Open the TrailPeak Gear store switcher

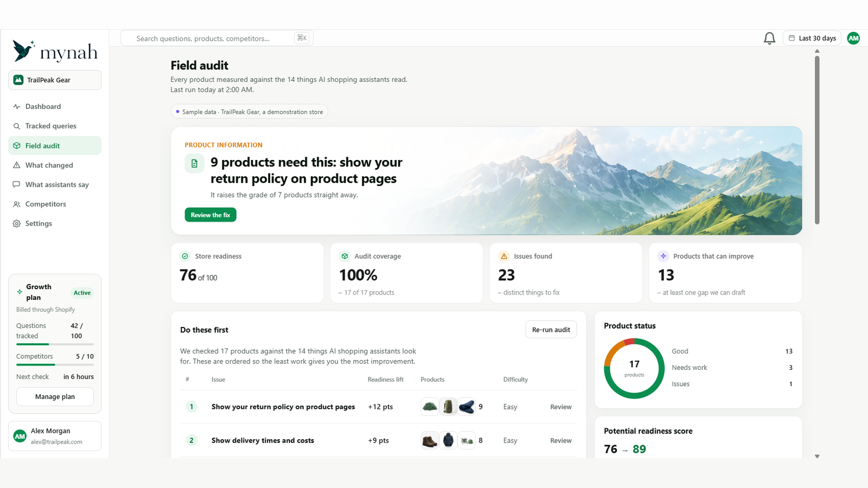click(55, 80)
